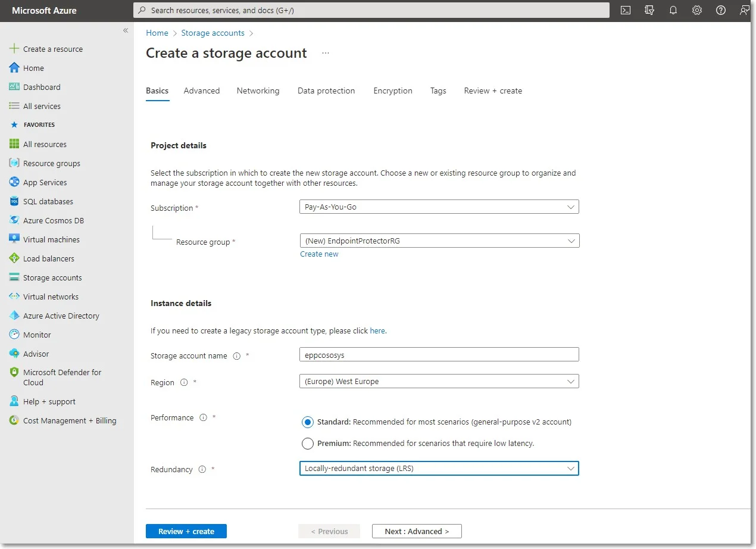Show info tooltip for Storage account name
Screen dimensions: 756x549
click(237, 356)
